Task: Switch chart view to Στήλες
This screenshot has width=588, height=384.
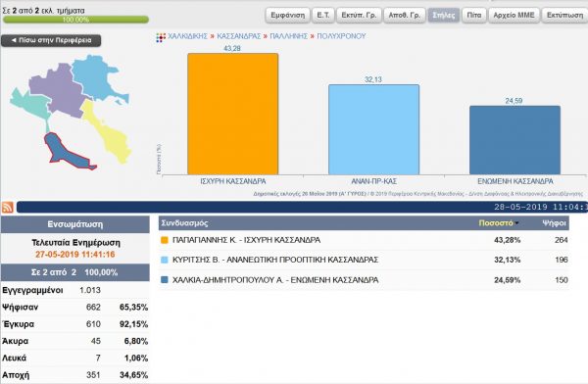Action: coord(444,16)
